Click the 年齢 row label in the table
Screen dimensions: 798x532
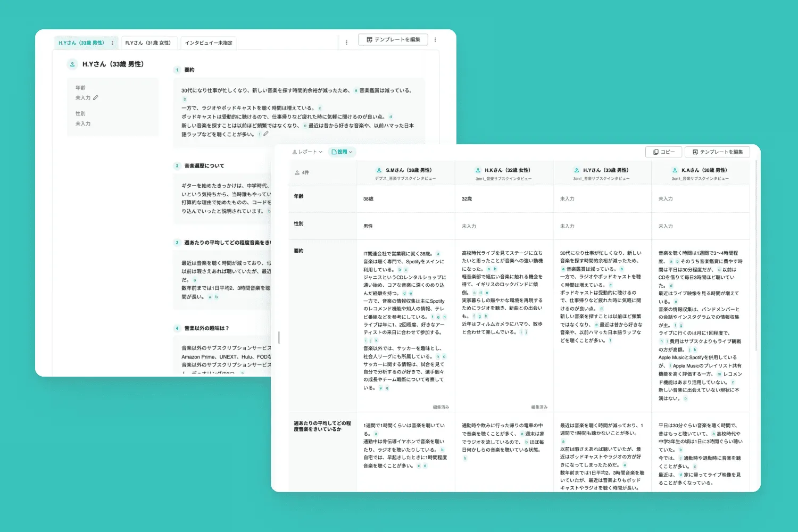click(x=298, y=196)
